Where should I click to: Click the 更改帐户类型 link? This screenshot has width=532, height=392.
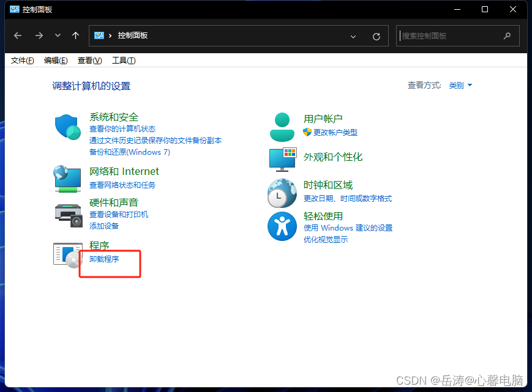pyautogui.click(x=335, y=132)
